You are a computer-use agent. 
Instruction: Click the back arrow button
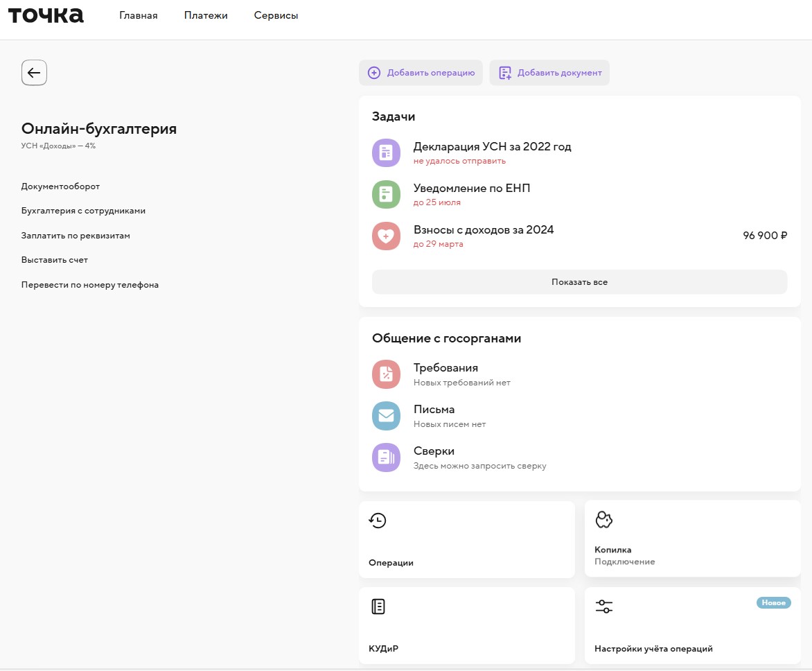34,73
